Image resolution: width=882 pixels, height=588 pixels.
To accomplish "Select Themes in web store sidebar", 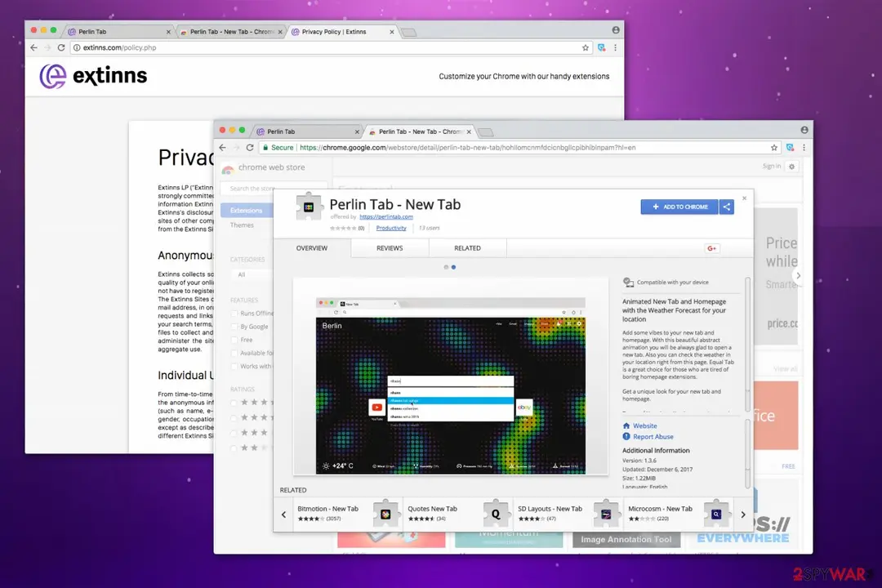I will pos(242,225).
